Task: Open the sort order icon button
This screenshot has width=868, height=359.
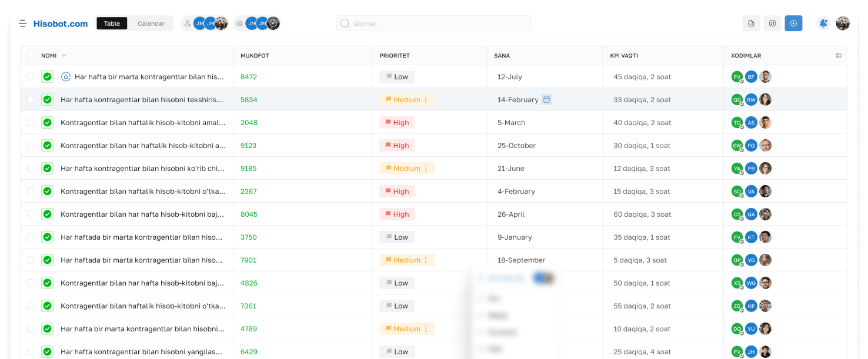Action: (772, 24)
